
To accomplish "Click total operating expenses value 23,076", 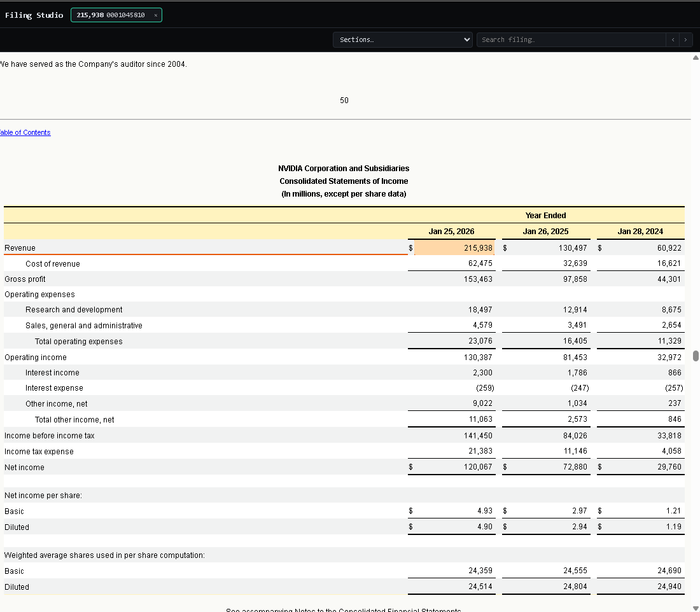I will 480,341.
